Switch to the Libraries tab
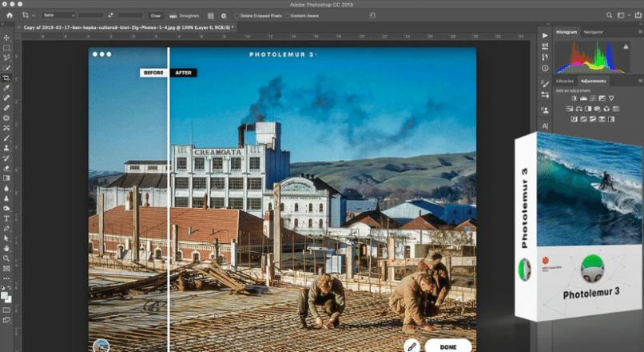 point(565,81)
